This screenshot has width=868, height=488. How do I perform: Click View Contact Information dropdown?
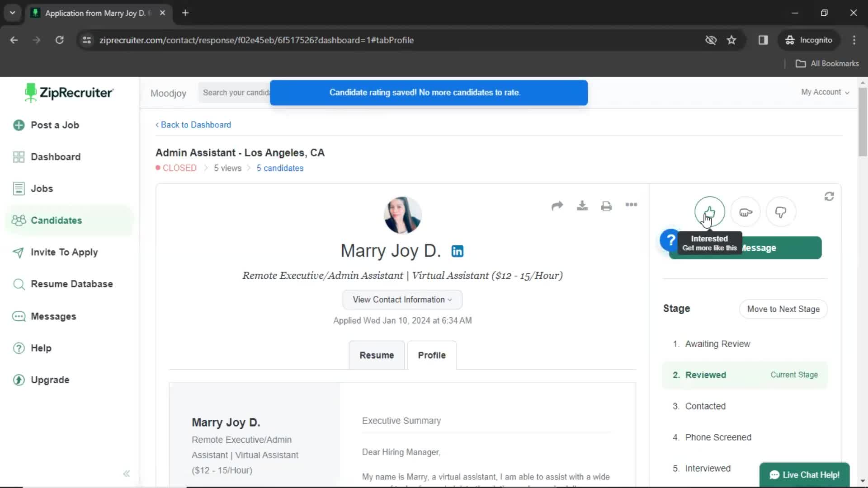[x=402, y=300]
